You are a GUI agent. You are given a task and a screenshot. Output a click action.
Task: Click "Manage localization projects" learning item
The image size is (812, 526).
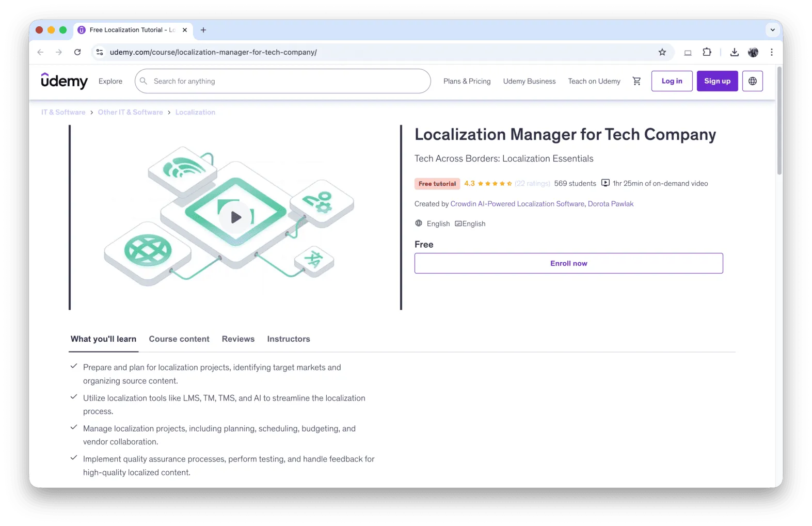[x=219, y=435]
